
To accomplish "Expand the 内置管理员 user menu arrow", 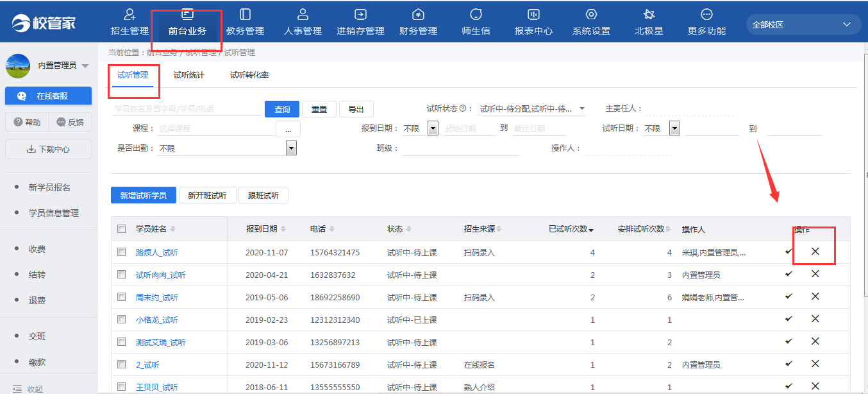I will [85, 66].
